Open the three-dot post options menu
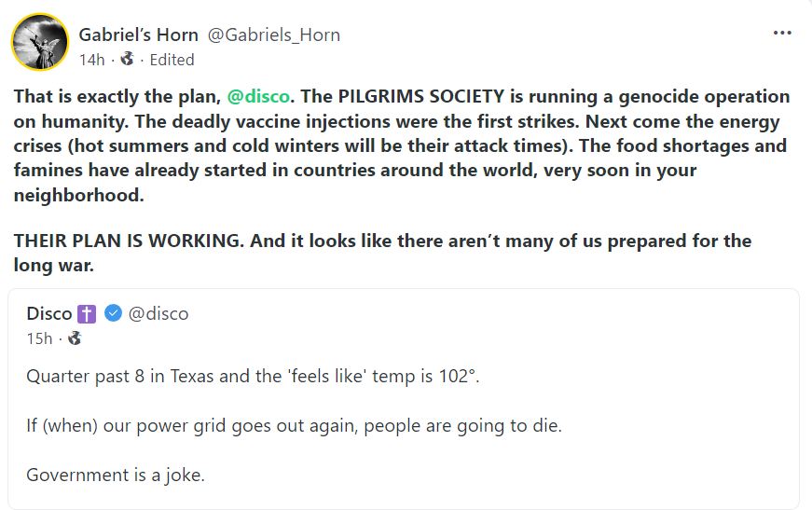Screen dimensions: 812x510 click(x=782, y=33)
